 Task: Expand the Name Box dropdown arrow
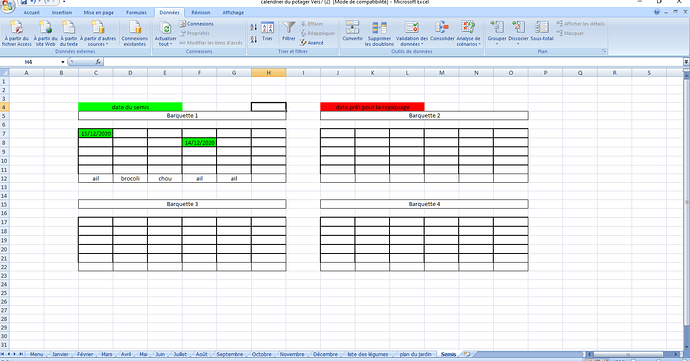(63, 62)
